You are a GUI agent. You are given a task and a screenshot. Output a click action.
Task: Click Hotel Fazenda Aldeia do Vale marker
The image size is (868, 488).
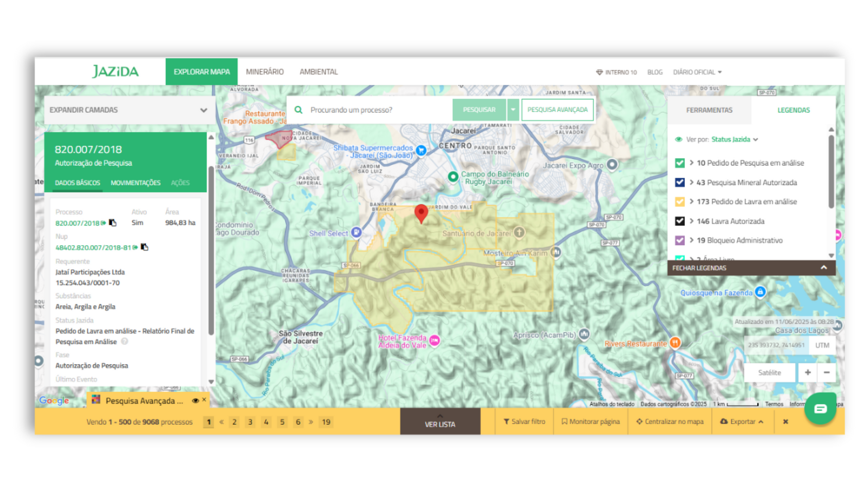coord(434,341)
